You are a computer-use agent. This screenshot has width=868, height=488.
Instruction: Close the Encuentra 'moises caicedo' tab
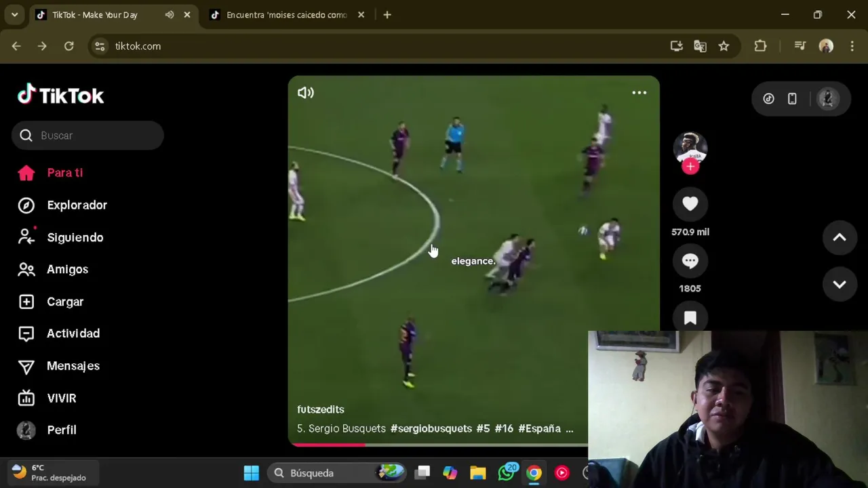pos(361,15)
